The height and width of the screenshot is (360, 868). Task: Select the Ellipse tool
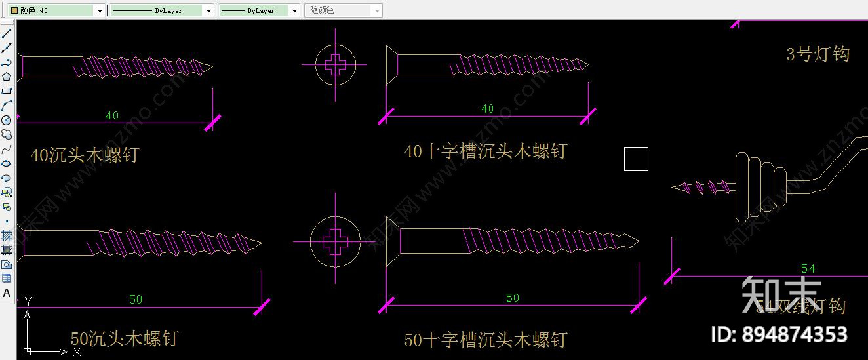[7, 163]
